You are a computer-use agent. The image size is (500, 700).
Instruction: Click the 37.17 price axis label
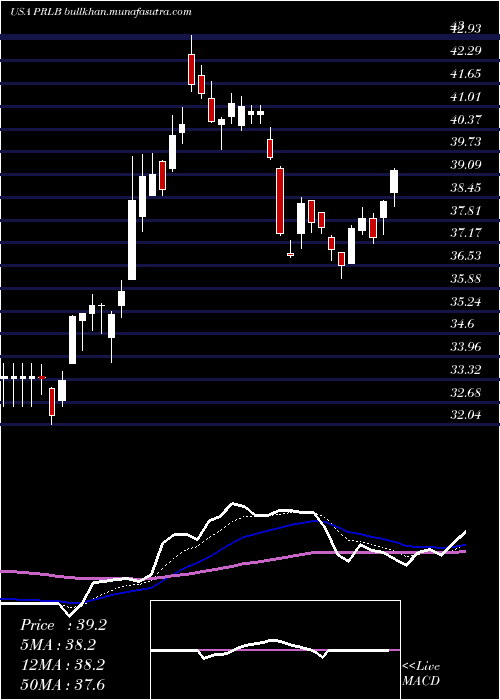coord(466,233)
